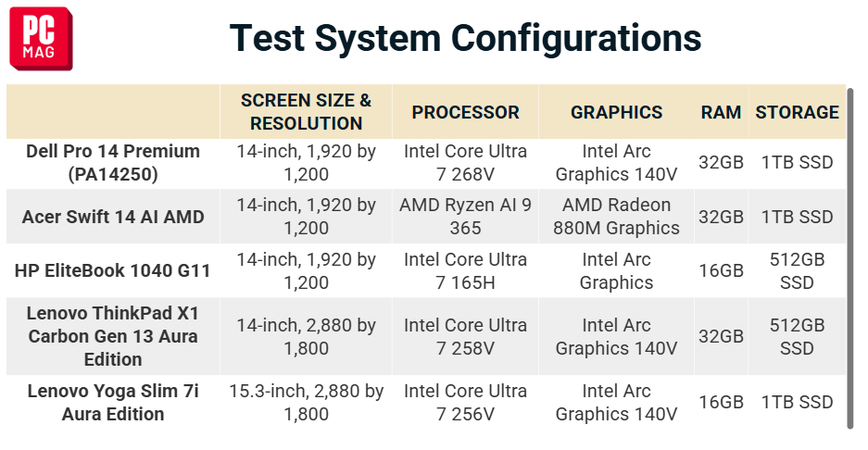Select the Acer Swift 14 AI AMD row

426,217
